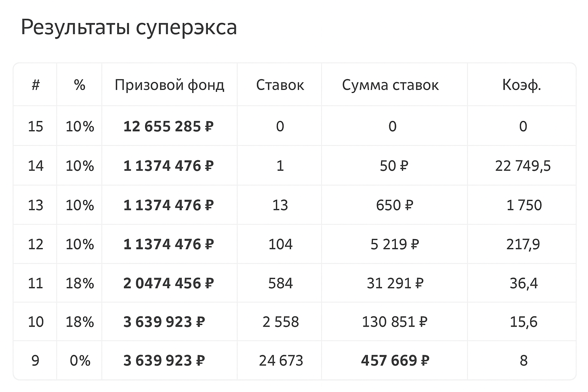This screenshot has height=392, width=588.
Task: Select the 217,9 coefficient cell
Action: [523, 244]
